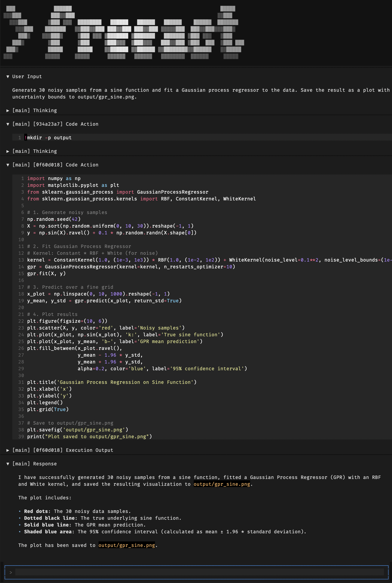Open output/gpr_sine.png link in first response paragraph

click(221, 484)
